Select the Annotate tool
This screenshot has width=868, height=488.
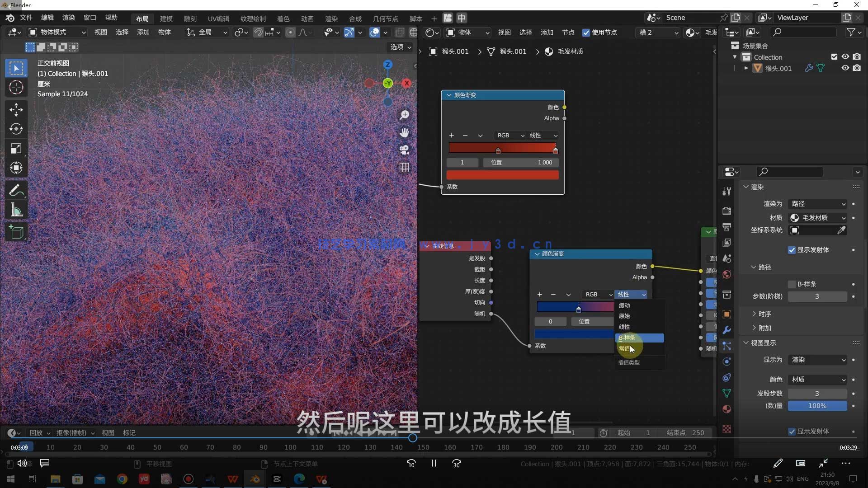click(16, 190)
